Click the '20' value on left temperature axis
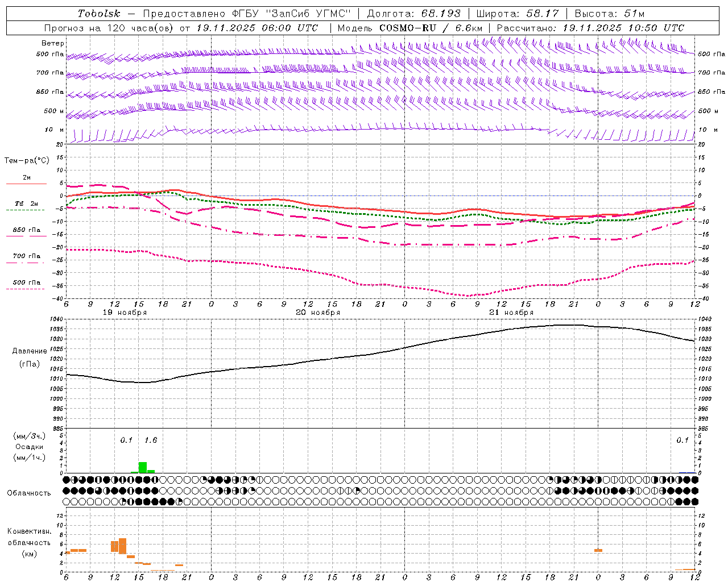The height and width of the screenshot is (582, 728). click(x=61, y=144)
